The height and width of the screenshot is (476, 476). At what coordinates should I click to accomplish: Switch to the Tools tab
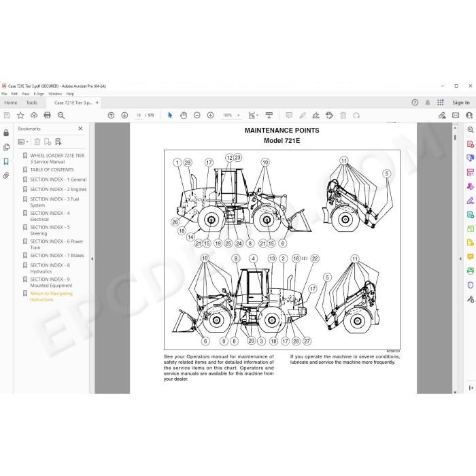point(31,103)
